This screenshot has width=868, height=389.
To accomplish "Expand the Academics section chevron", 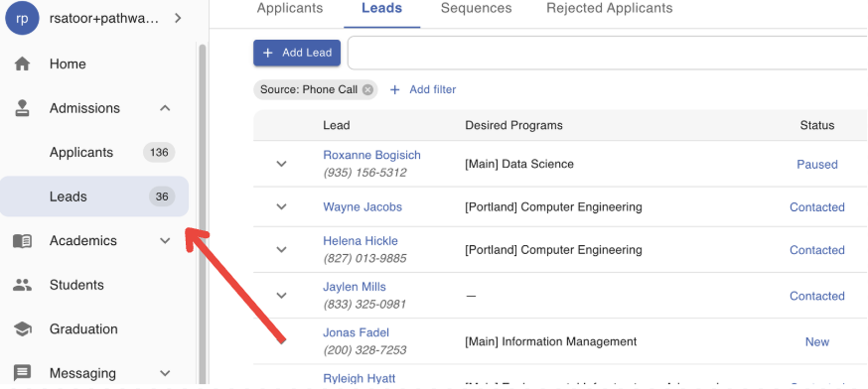I will point(165,241).
